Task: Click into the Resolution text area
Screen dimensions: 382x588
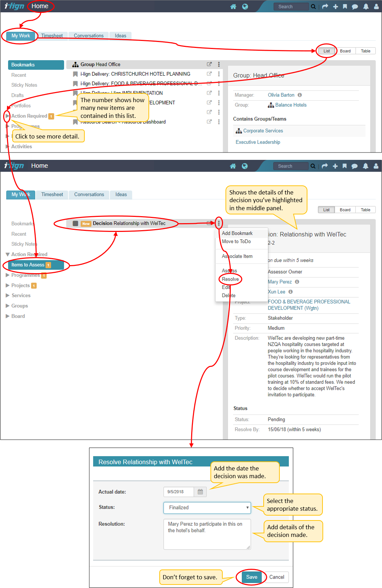Action: (x=207, y=534)
